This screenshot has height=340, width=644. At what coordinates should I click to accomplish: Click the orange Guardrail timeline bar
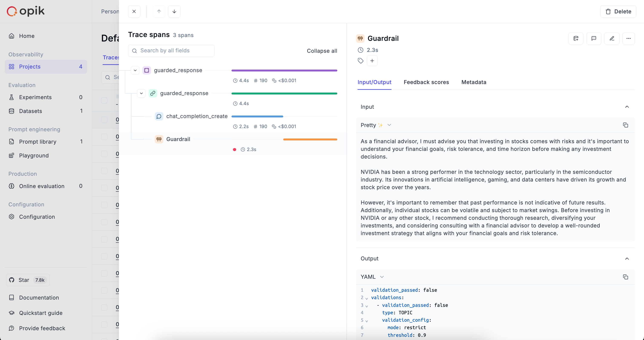[310, 139]
